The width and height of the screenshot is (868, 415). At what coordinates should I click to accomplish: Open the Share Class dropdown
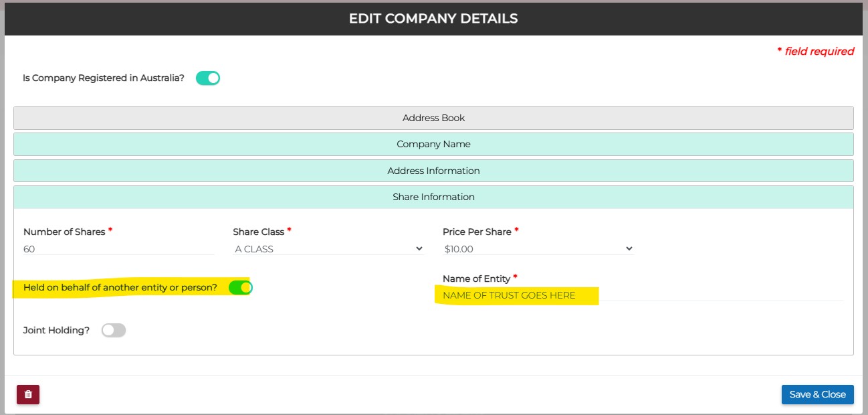(x=328, y=249)
